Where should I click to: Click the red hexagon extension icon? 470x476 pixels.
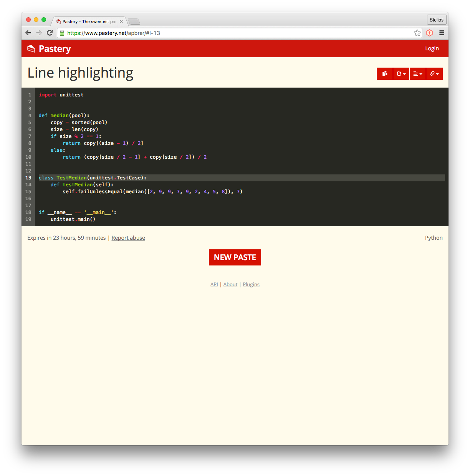point(429,33)
